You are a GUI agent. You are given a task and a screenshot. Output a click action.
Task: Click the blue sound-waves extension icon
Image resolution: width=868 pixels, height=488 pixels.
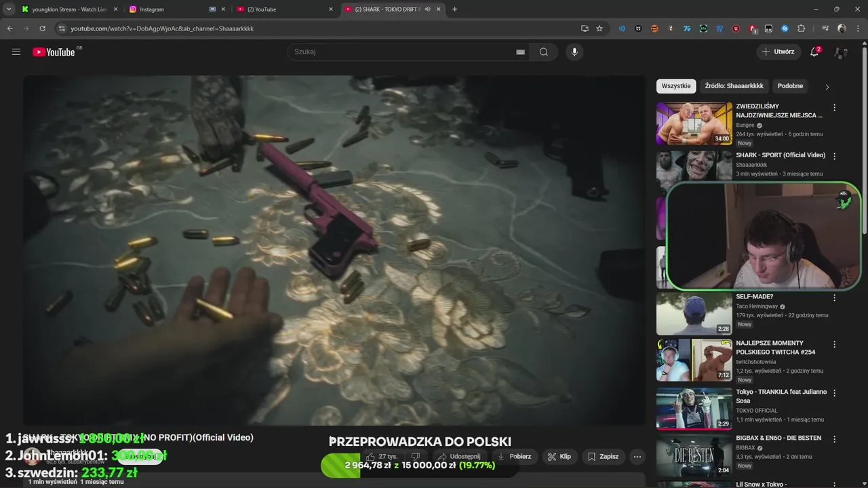(x=622, y=28)
